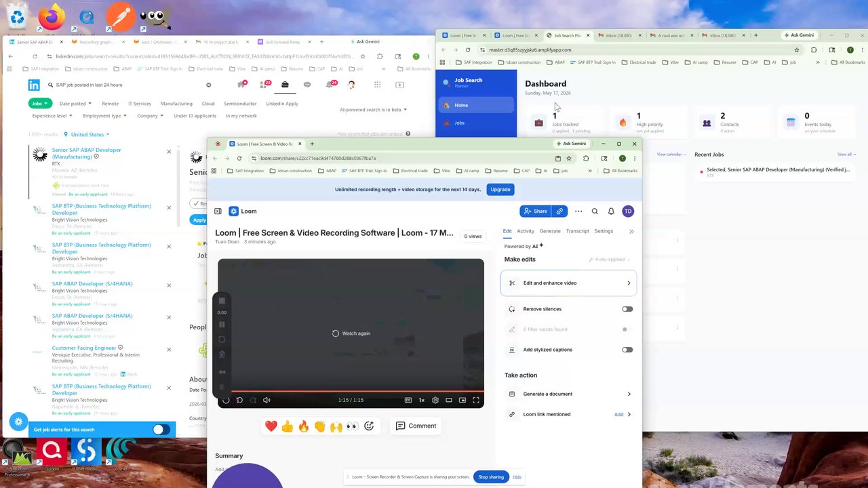This screenshot has width=868, height=488.
Task: Switch Loom player to theater mode
Action: (449, 400)
